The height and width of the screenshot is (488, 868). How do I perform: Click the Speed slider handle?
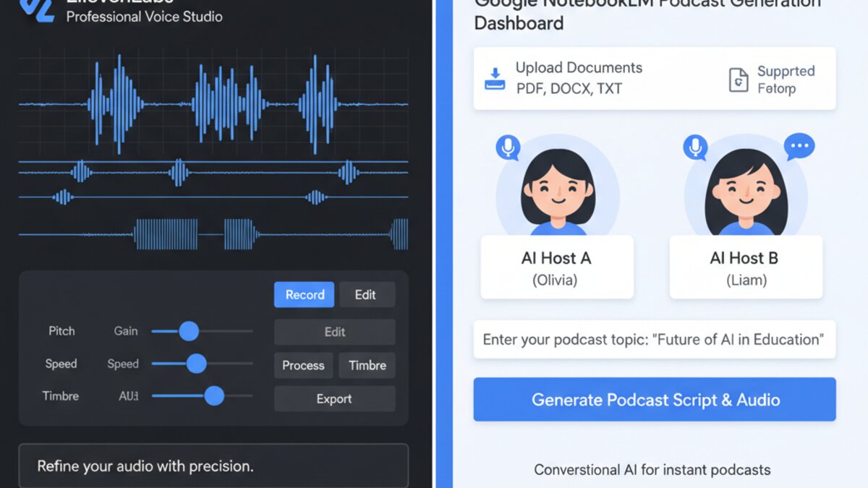click(197, 364)
